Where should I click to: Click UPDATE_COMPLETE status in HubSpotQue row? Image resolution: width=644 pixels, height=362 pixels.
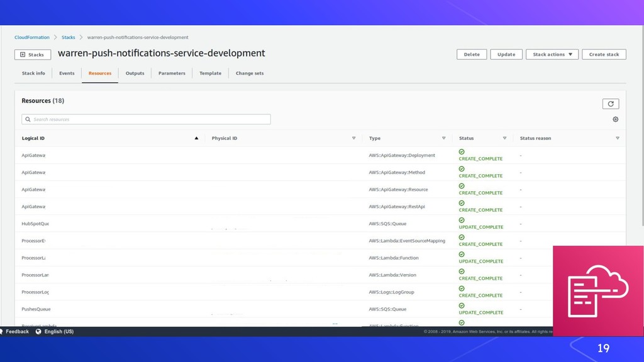coord(481,227)
